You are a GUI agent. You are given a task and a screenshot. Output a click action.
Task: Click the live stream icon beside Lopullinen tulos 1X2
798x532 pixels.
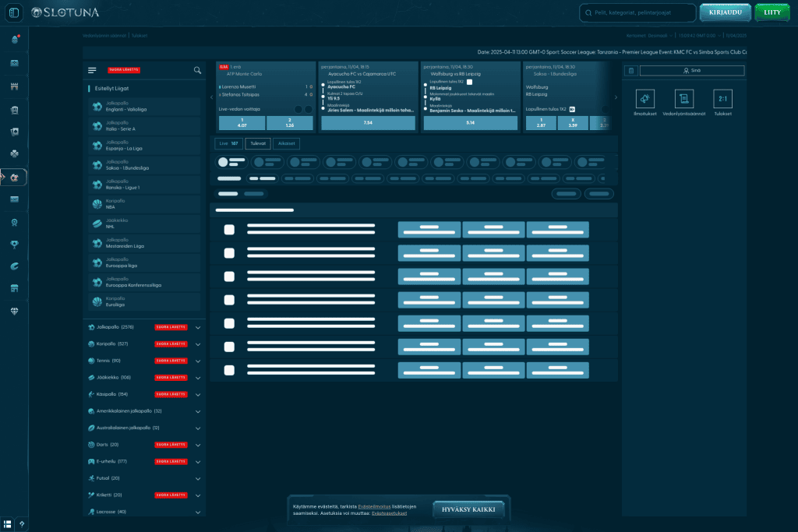pos(572,109)
